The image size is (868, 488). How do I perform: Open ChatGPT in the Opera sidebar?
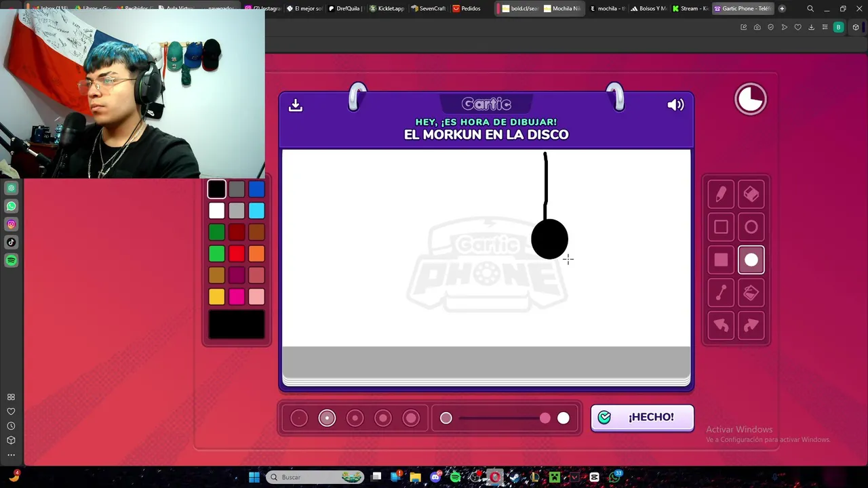point(12,188)
